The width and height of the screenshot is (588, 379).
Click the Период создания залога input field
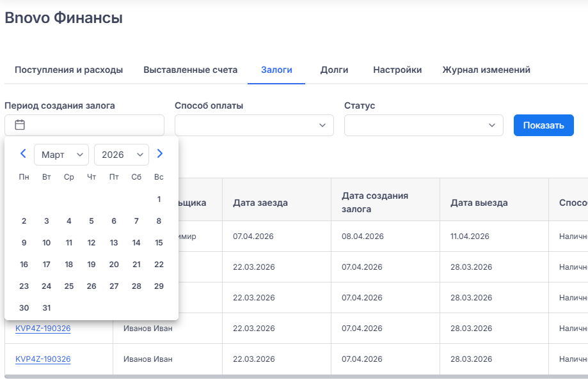coord(93,125)
